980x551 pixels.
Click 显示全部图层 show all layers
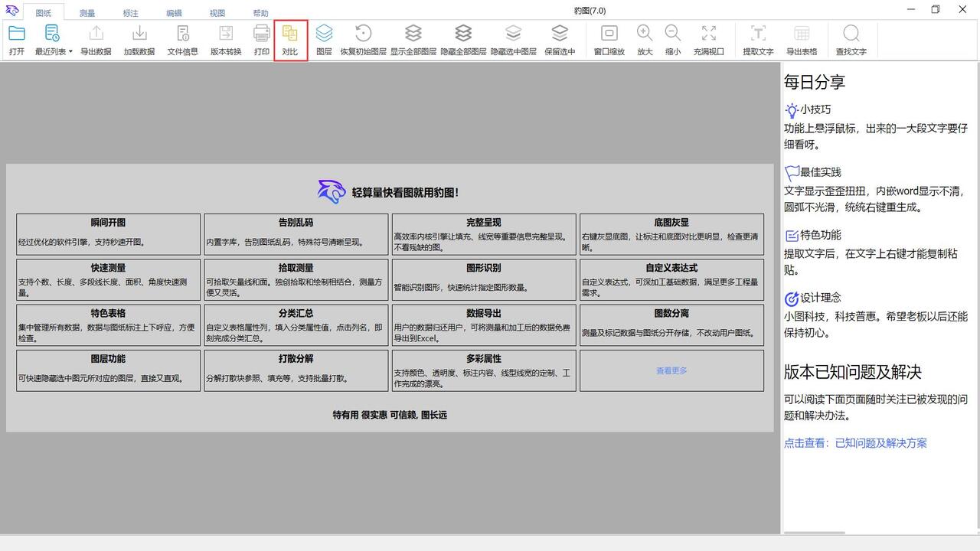413,41
